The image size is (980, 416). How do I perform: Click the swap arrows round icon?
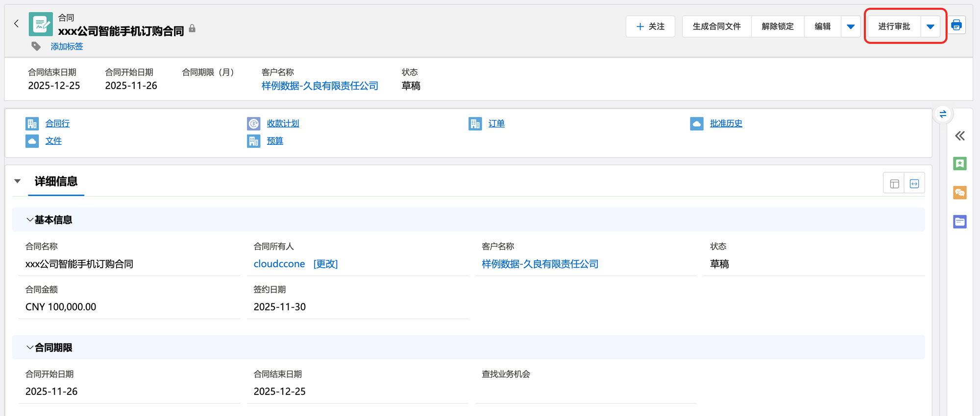tap(943, 114)
